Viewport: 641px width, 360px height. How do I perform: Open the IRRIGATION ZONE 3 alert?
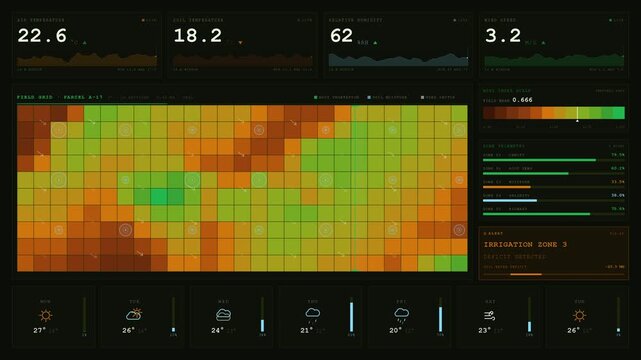coord(525,244)
